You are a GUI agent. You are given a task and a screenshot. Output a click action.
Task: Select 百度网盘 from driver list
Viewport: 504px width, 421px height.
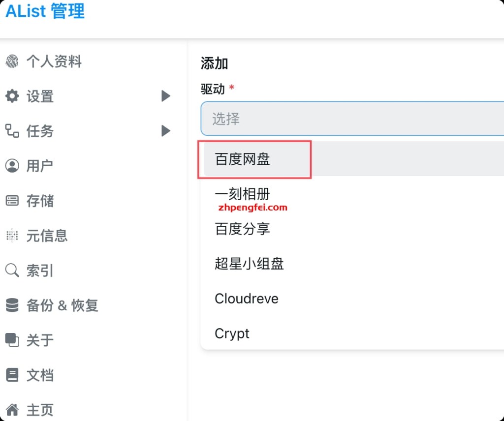pos(243,159)
